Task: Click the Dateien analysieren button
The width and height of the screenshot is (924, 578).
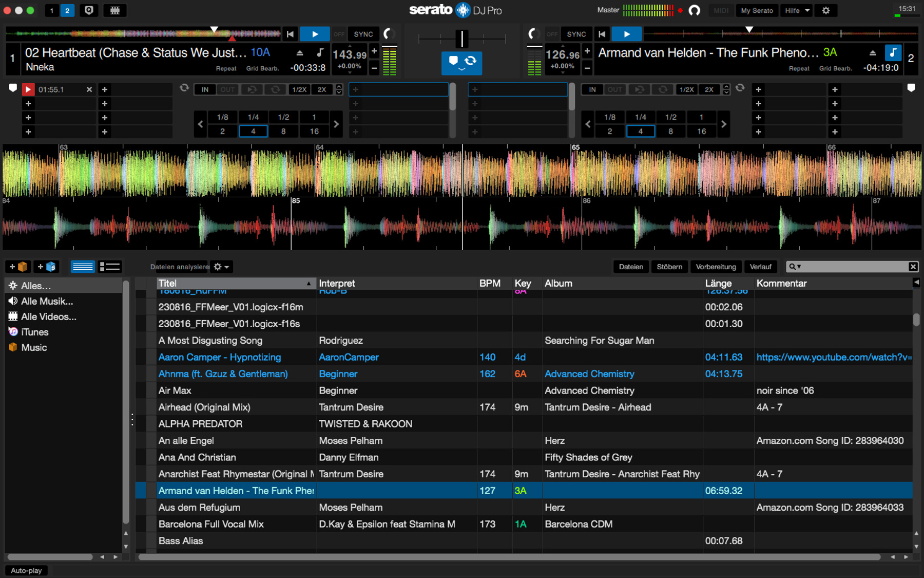Action: pyautogui.click(x=180, y=267)
